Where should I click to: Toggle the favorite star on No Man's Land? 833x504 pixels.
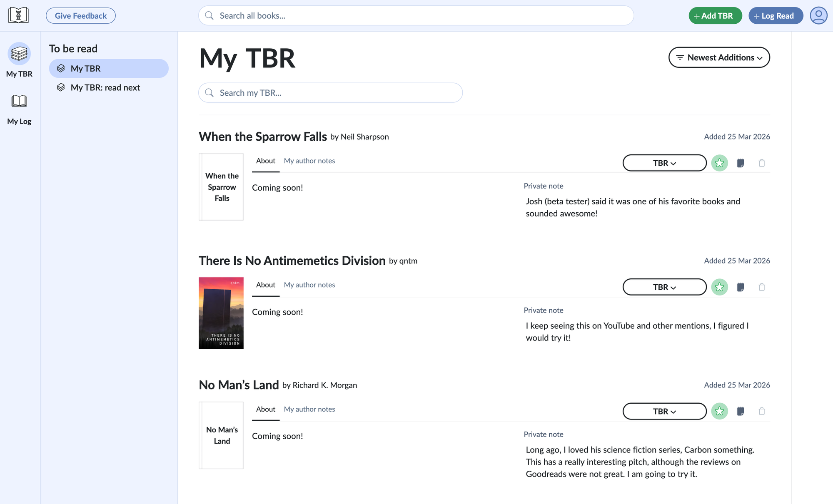pos(719,411)
